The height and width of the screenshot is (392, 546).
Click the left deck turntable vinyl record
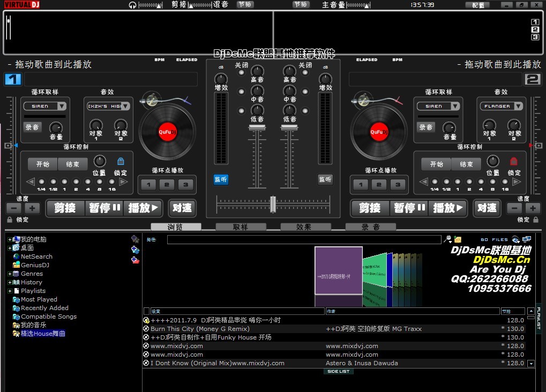click(167, 131)
